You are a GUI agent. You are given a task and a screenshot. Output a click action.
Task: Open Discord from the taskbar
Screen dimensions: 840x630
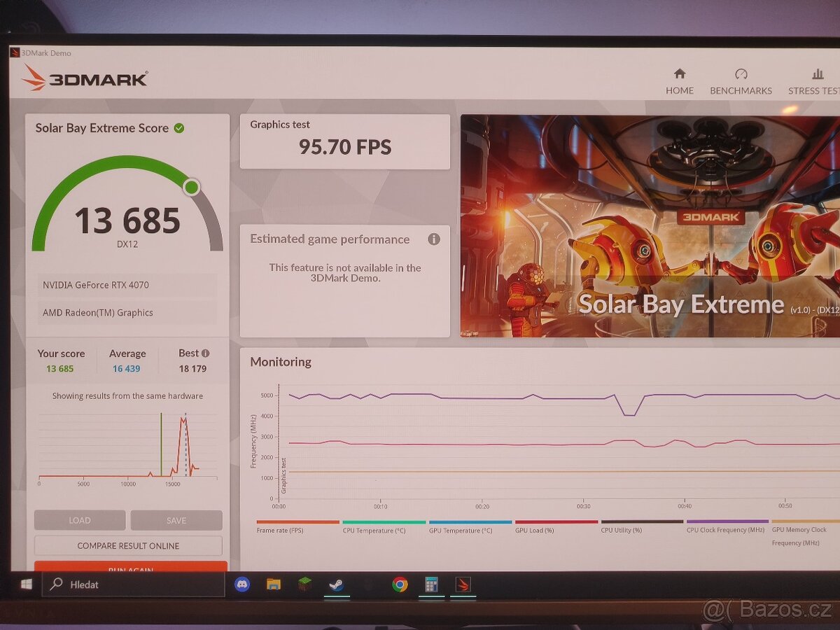pos(242,584)
